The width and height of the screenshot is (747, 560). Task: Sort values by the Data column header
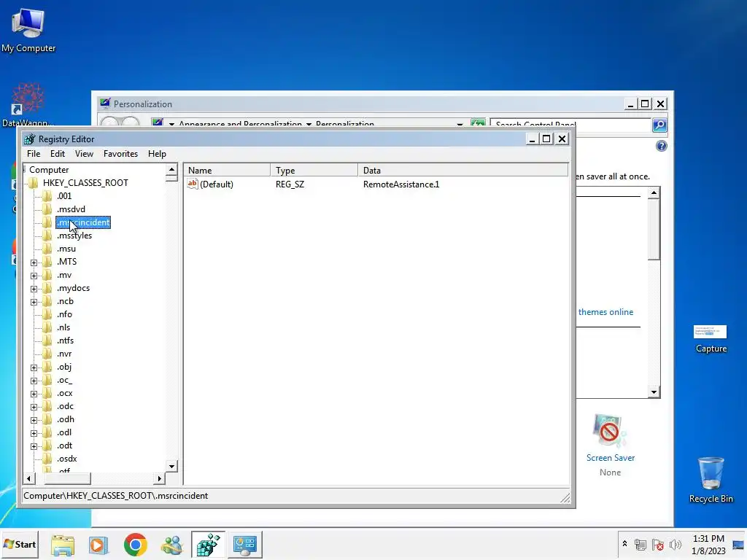(463, 170)
